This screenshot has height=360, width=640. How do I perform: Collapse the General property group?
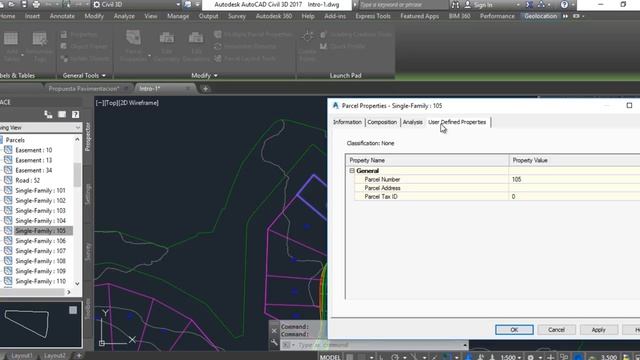(352, 171)
